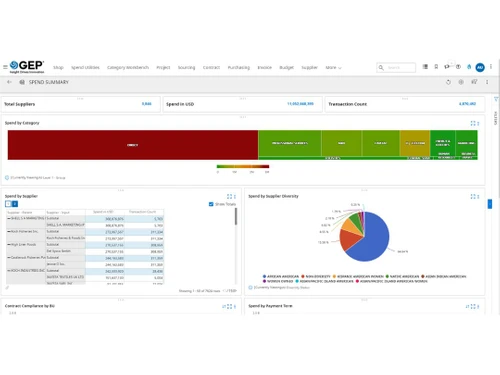Open the Invoice menu
The image size is (500, 375).
[265, 67]
